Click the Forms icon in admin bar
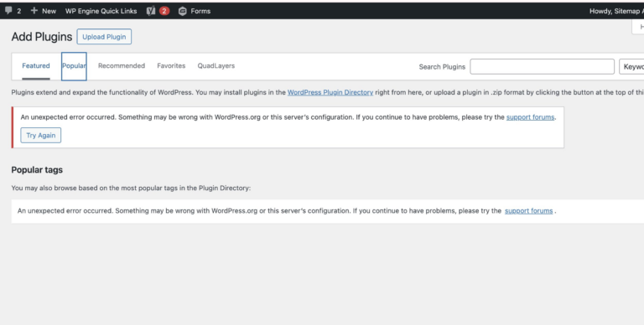644x325 pixels. click(182, 11)
